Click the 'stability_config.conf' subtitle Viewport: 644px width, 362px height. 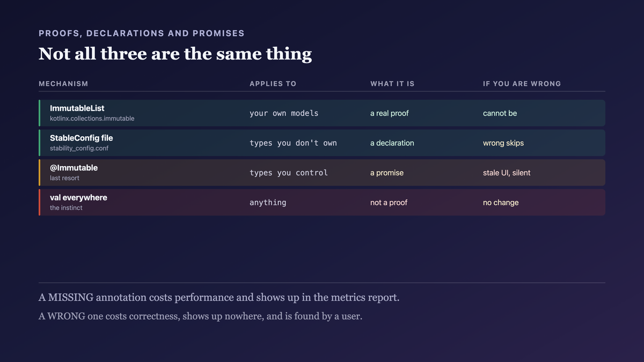pos(79,148)
